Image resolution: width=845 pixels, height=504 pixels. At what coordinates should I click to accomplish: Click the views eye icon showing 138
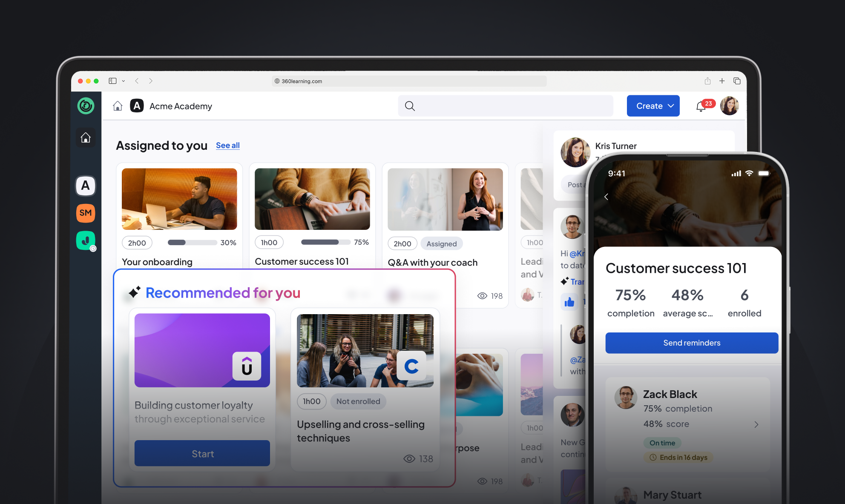409,458
